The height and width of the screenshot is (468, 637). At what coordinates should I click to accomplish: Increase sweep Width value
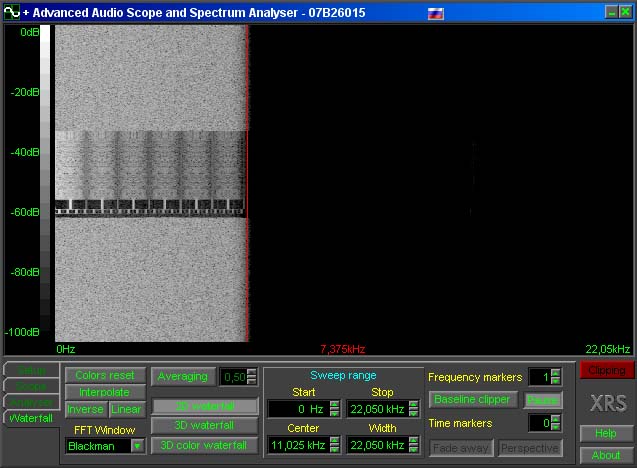click(414, 441)
